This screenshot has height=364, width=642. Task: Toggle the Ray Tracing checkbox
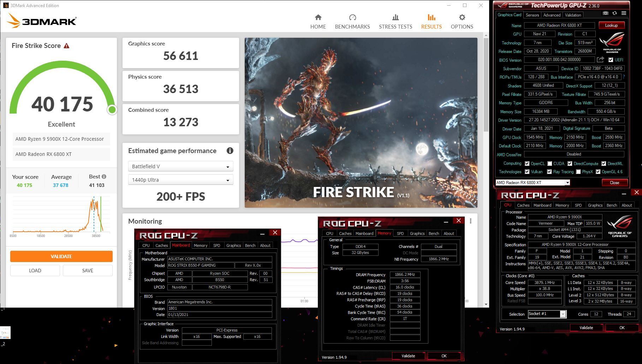pyautogui.click(x=549, y=172)
